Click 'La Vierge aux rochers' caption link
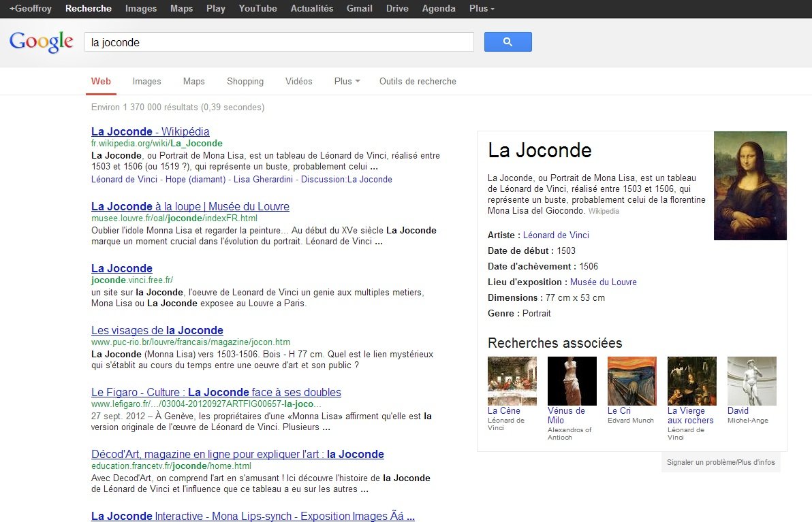Image resolution: width=812 pixels, height=522 pixels. click(690, 415)
